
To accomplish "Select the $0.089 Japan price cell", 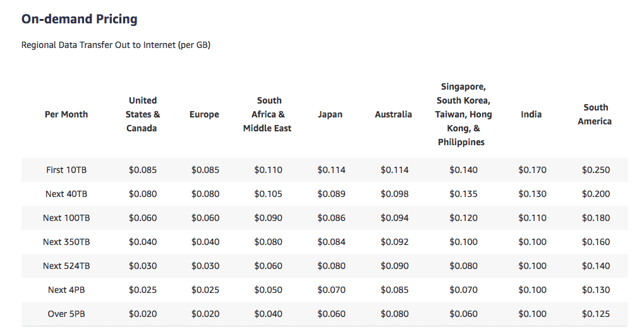I will pyautogui.click(x=331, y=194).
